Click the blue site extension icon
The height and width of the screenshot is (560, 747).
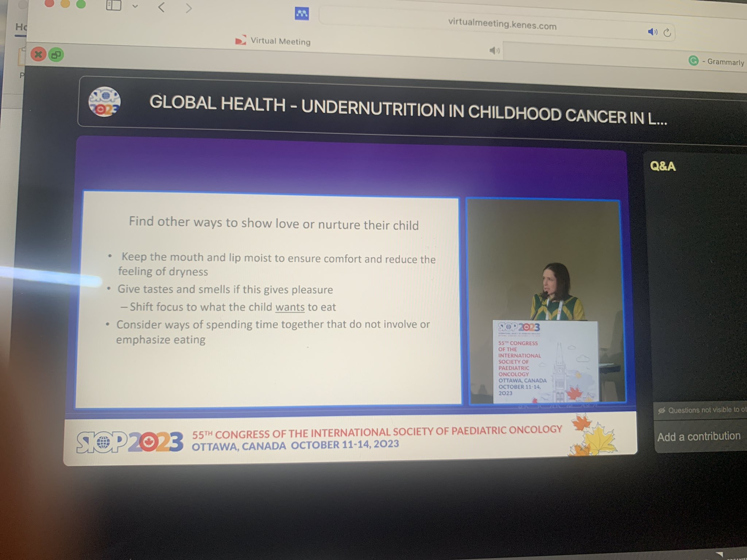click(x=302, y=14)
